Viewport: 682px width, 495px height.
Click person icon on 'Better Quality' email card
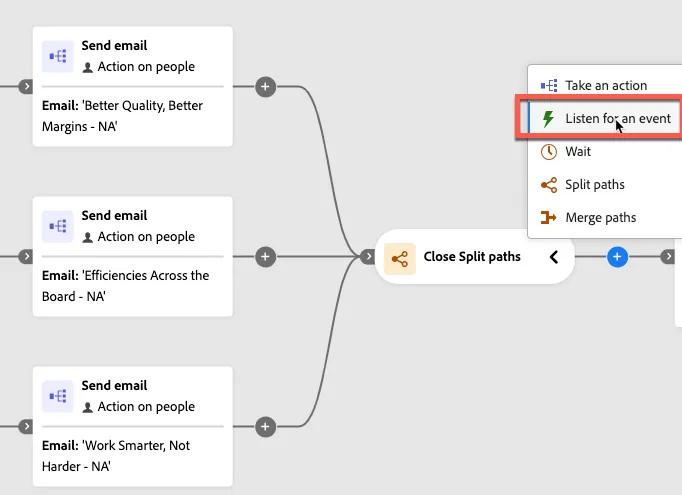87,68
